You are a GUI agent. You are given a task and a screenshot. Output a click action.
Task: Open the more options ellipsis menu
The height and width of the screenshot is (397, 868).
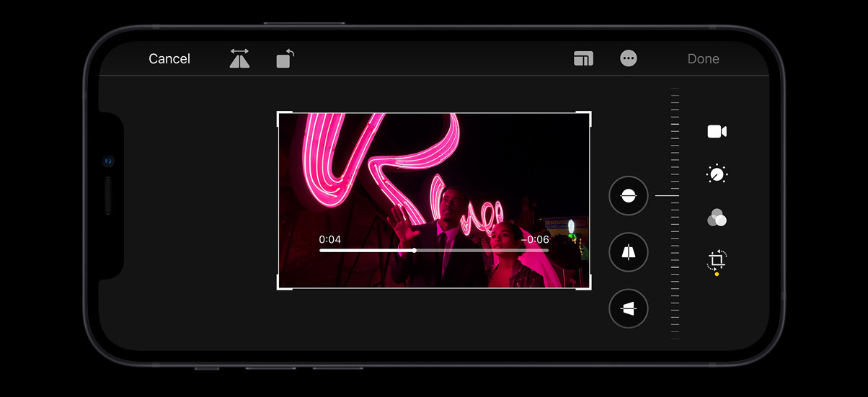click(629, 59)
